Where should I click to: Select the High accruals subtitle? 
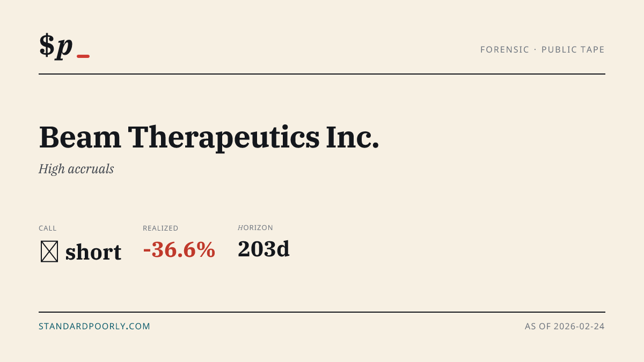(76, 169)
